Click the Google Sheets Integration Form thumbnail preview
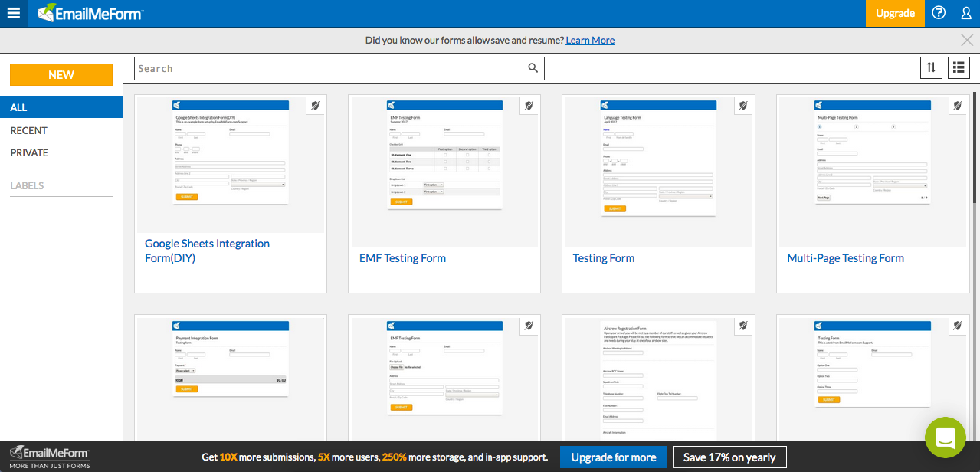Screen dimensions: 980x472 click(231, 163)
